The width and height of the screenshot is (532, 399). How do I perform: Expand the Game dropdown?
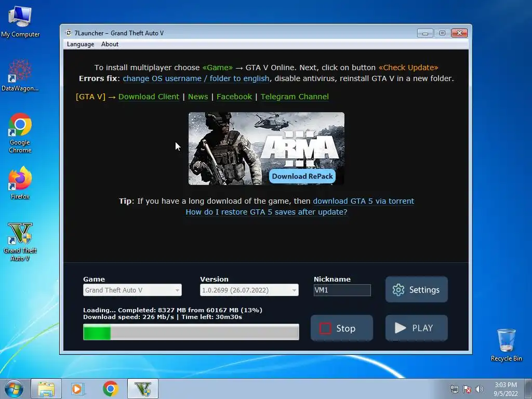click(132, 290)
